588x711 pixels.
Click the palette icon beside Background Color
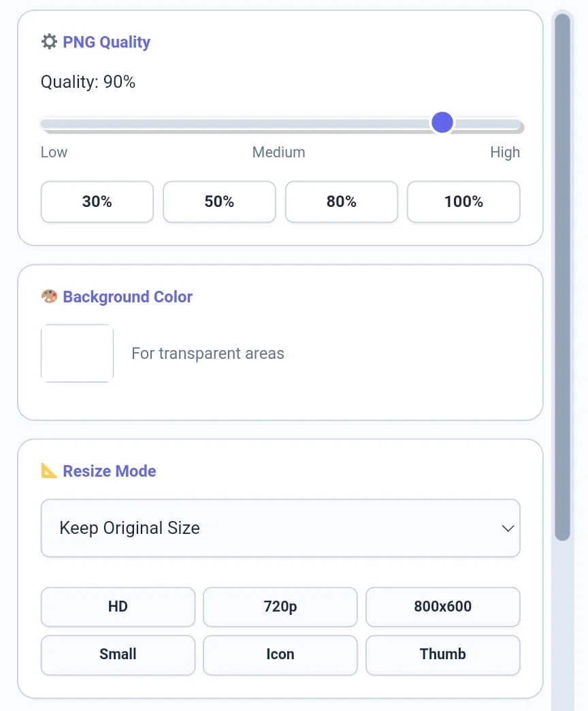coord(49,297)
